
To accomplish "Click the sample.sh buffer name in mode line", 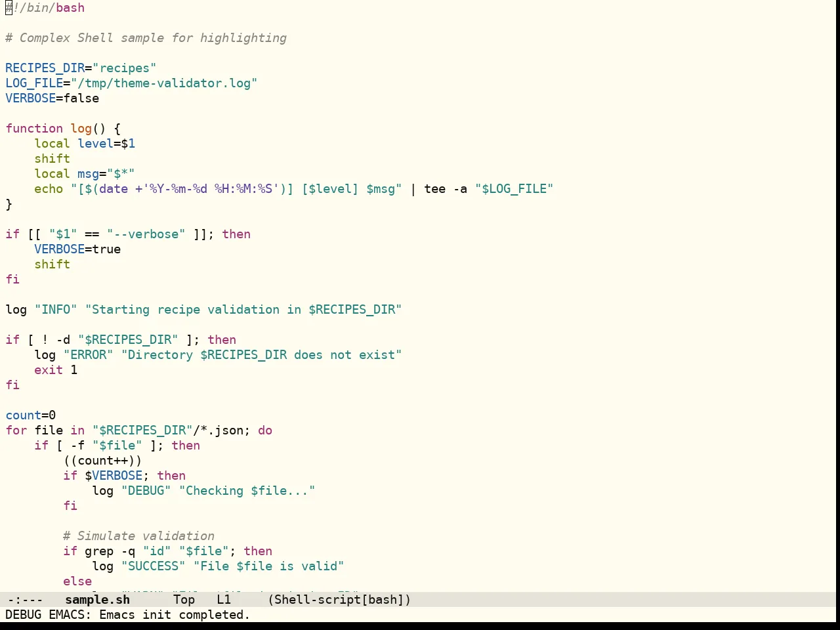I will tap(97, 600).
